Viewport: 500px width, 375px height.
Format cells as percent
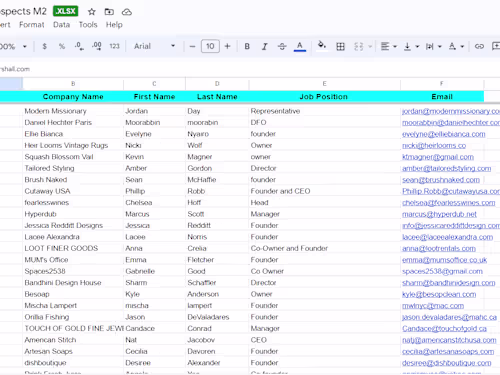[x=62, y=46]
